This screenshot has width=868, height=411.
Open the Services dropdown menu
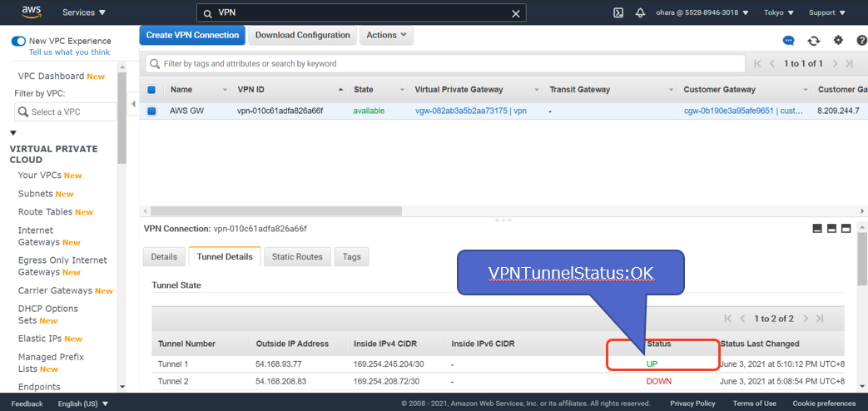tap(84, 12)
